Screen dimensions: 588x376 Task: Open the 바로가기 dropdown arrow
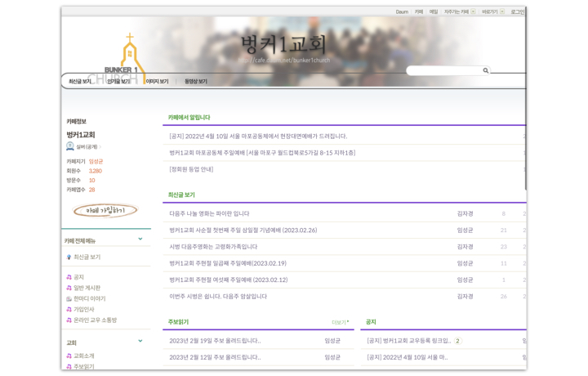click(502, 11)
